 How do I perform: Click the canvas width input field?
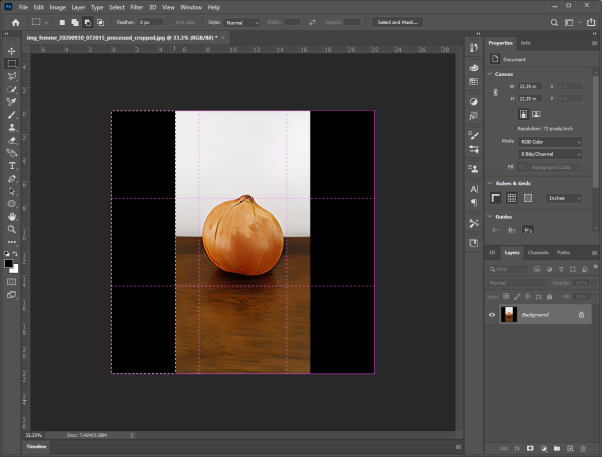click(530, 86)
